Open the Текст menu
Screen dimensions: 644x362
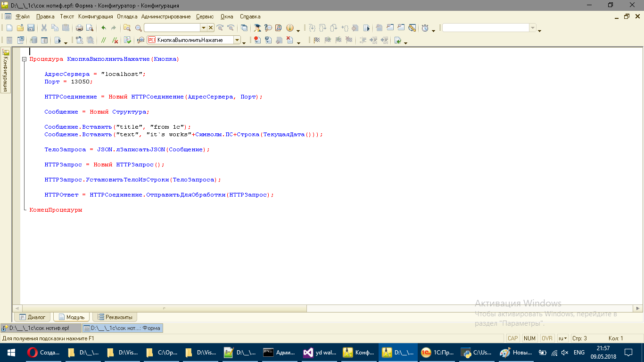(x=67, y=16)
